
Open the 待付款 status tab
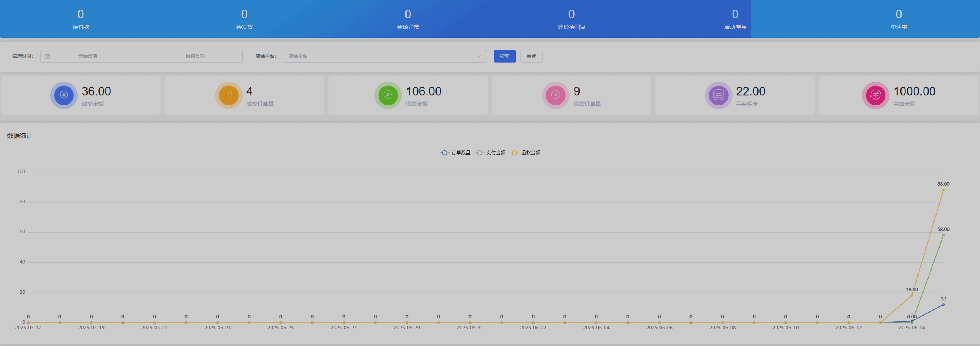tap(81, 19)
